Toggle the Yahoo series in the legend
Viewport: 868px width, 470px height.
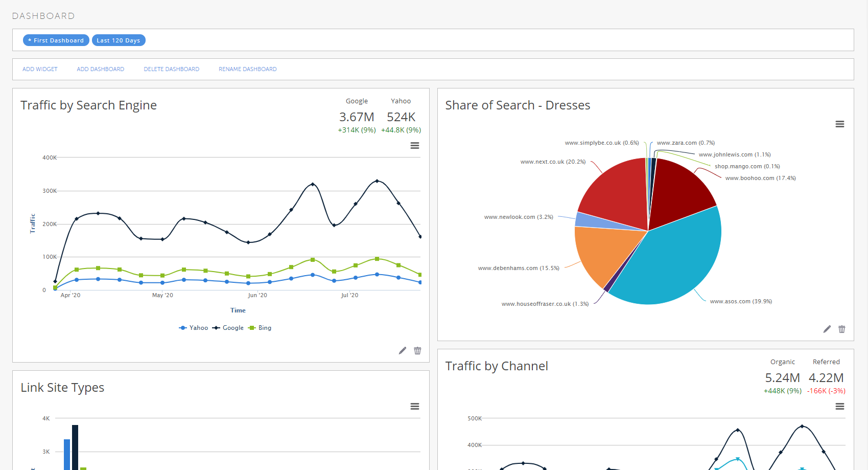(194, 327)
